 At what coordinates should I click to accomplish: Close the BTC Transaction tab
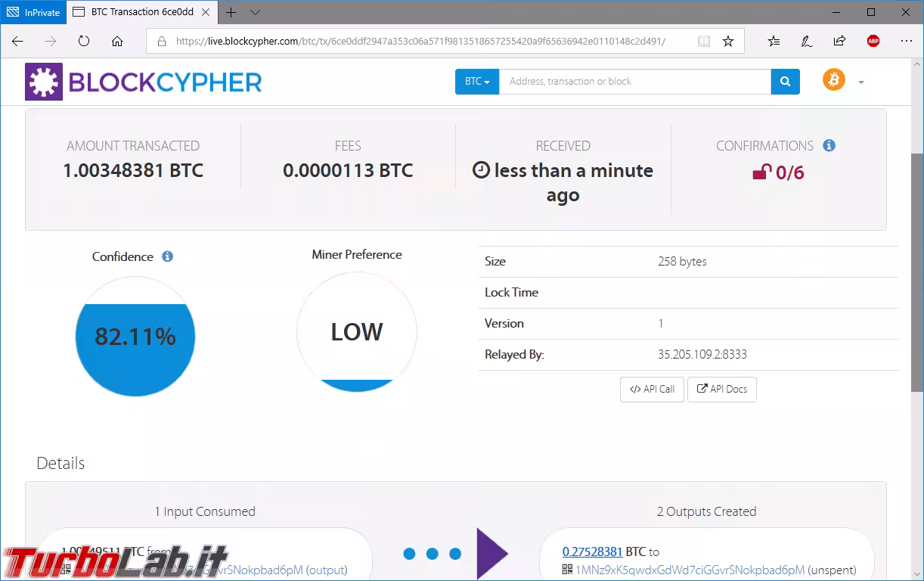[206, 12]
